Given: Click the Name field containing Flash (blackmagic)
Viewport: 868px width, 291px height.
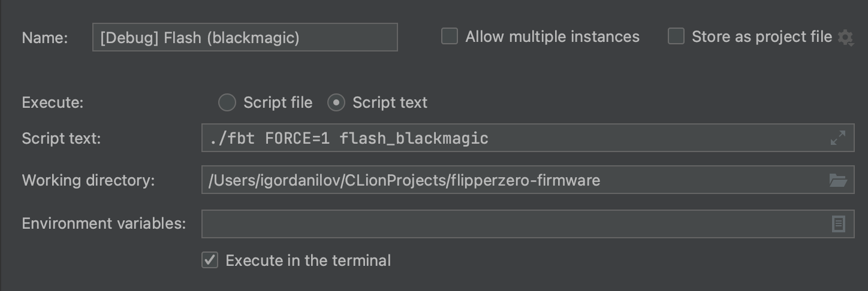Looking at the screenshot, I should pos(245,37).
